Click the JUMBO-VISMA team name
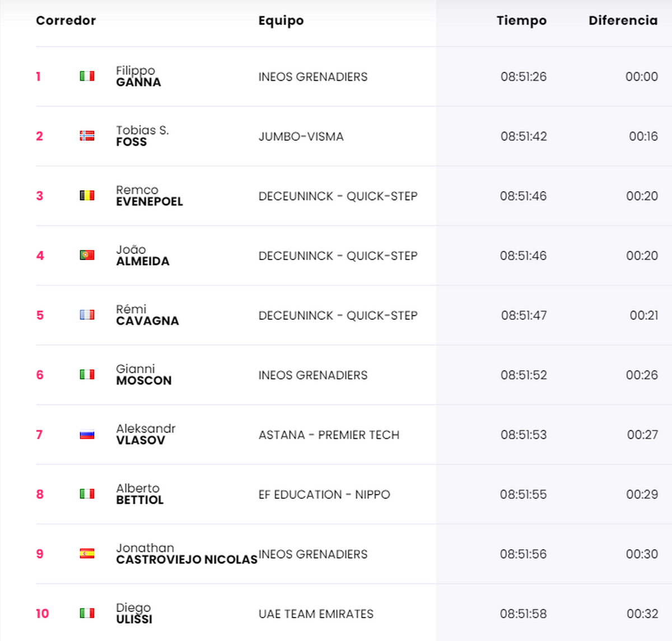The width and height of the screenshot is (672, 641). coord(301,136)
